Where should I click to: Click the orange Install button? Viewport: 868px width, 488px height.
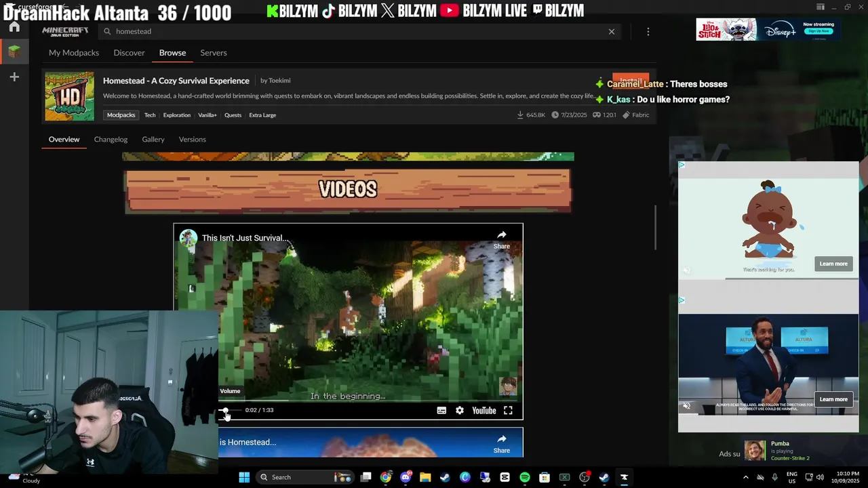(x=631, y=79)
